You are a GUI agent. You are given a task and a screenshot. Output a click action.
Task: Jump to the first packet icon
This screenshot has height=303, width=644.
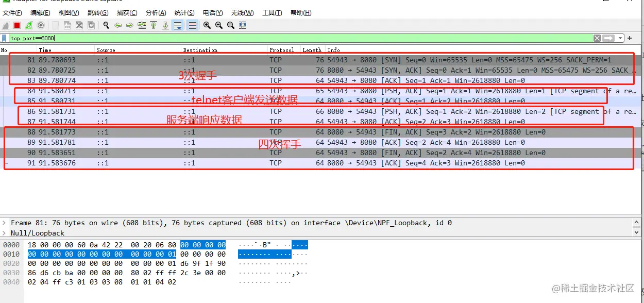coord(154,25)
